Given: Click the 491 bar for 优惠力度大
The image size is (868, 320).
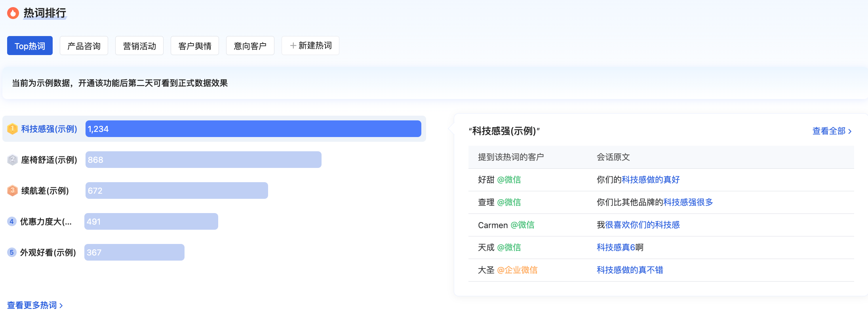Looking at the screenshot, I should pyautogui.click(x=151, y=221).
